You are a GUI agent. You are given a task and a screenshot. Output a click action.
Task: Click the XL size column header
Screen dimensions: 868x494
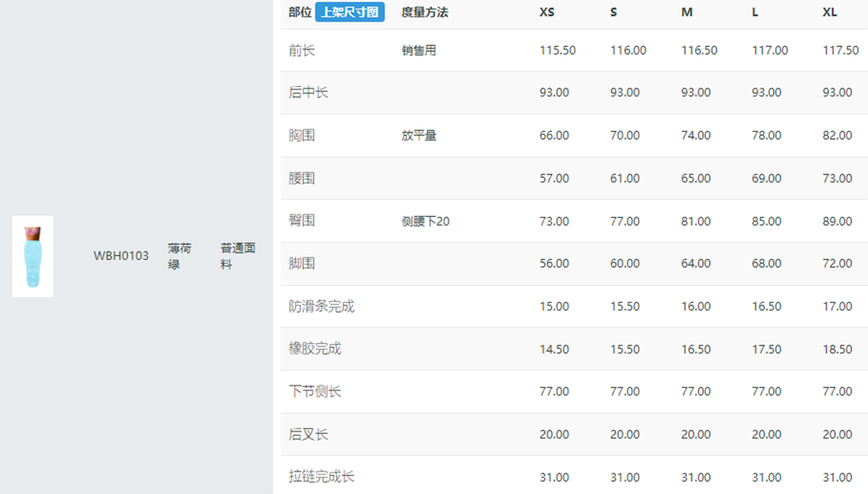pos(830,12)
